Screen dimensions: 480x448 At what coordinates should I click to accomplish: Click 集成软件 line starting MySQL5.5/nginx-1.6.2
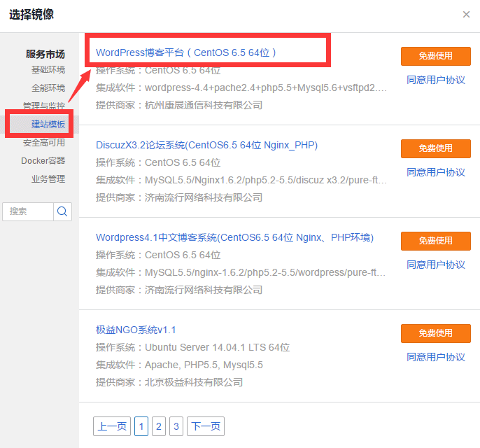[x=241, y=272]
